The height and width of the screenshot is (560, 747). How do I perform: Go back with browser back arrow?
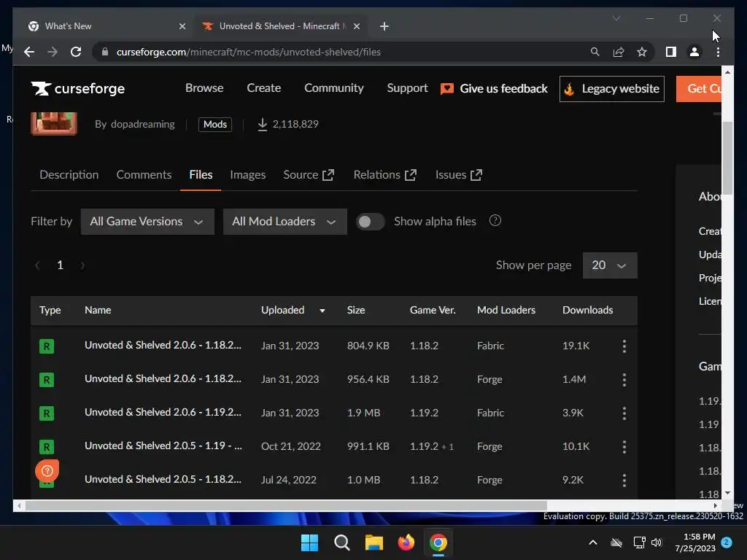29,52
